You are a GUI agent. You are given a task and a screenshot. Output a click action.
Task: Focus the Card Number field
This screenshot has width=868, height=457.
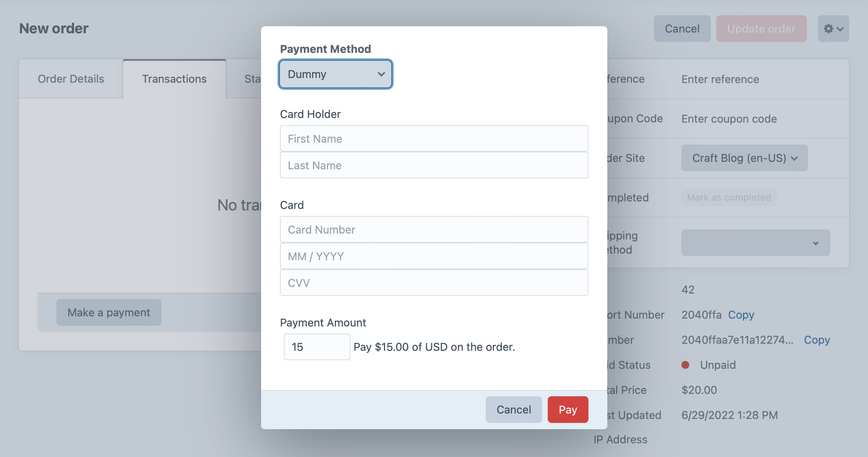pos(433,229)
